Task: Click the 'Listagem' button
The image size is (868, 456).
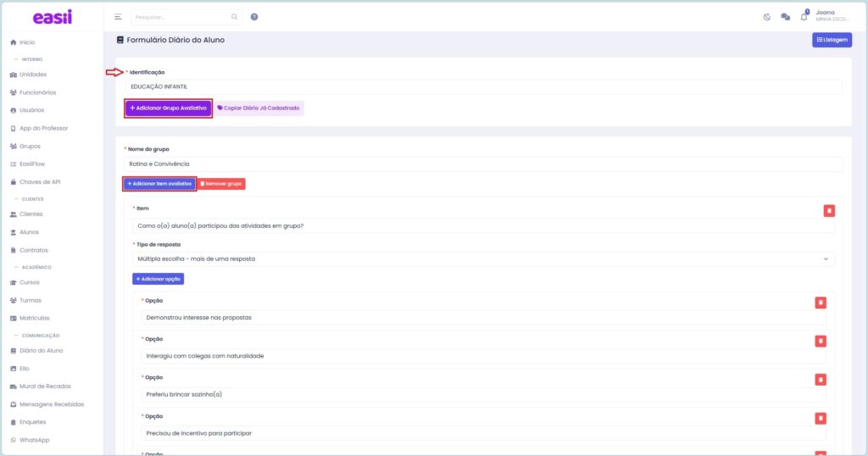Action: [832, 40]
